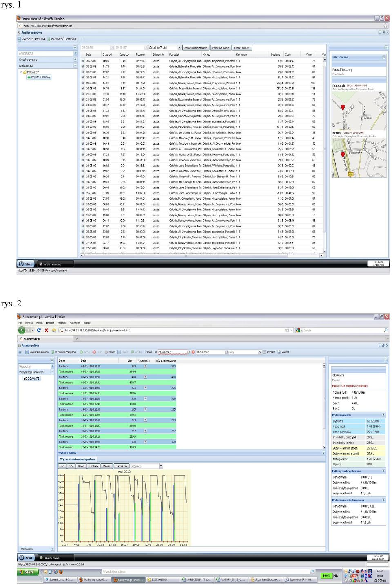Screen dimensions: 392x586
Task: Click the Google search box in Firefox
Action: point(342,330)
